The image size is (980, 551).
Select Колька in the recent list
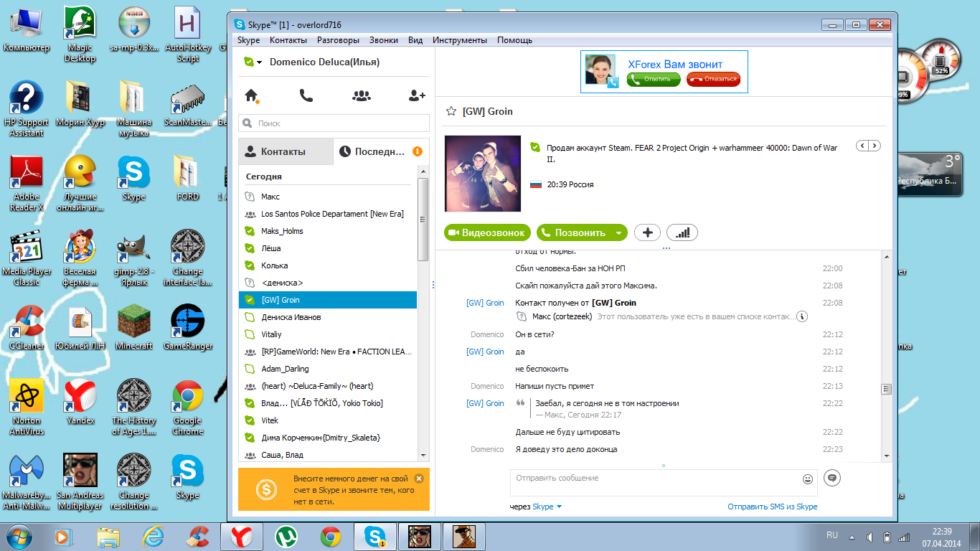click(x=328, y=265)
